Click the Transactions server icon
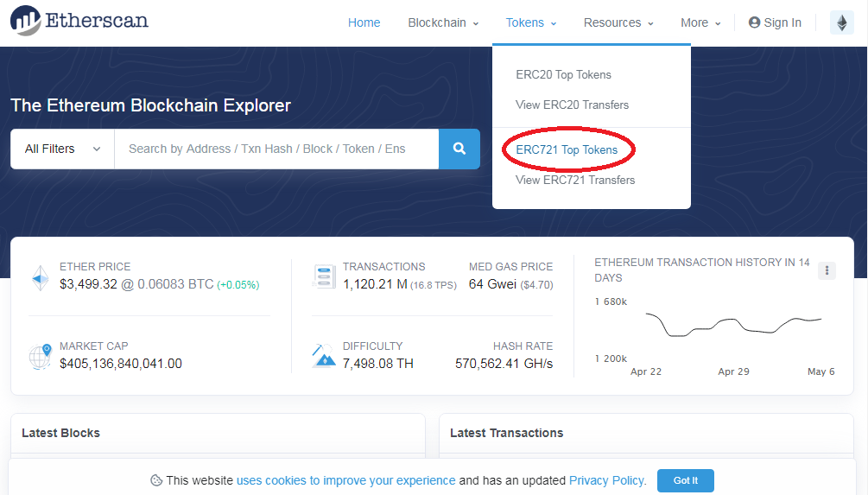Screen dimensions: 868x495 pos(324,276)
